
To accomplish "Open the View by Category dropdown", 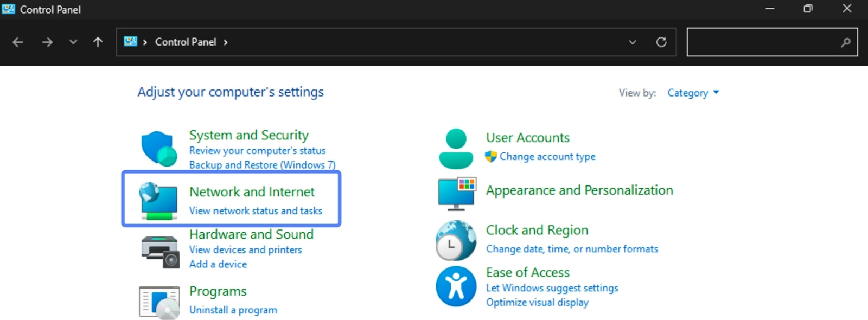I will (693, 93).
